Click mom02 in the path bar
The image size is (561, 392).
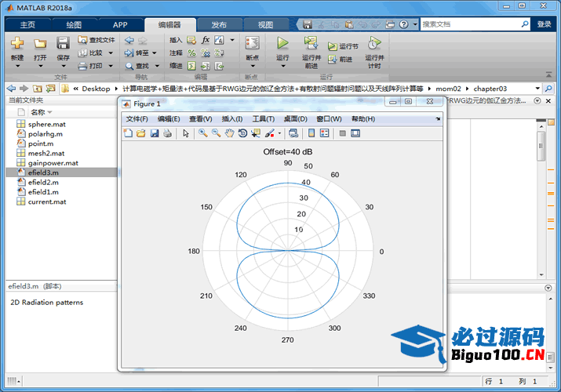tap(448, 89)
